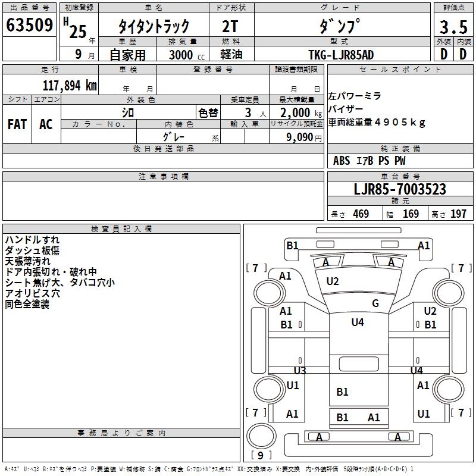This screenshot has width=476, height=476.
Task: Click the FAT shift type cell
Action: point(17,124)
